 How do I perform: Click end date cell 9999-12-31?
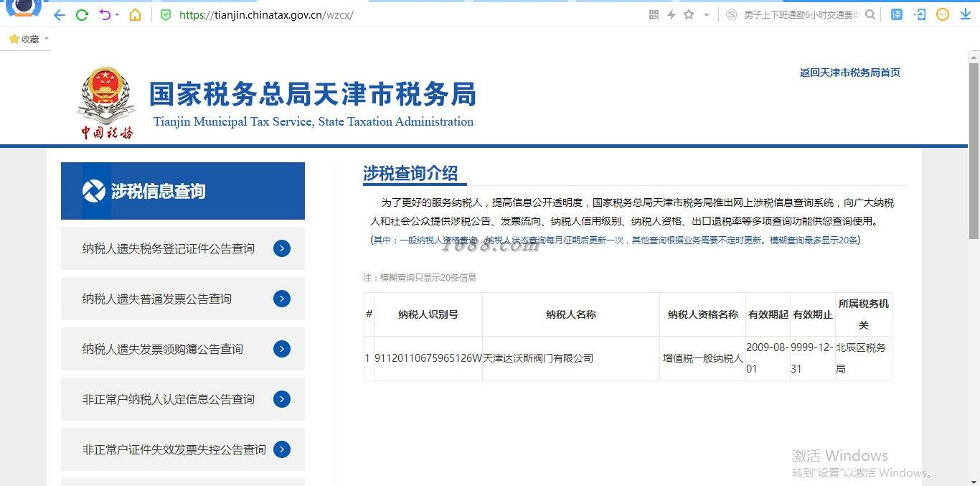[812, 358]
